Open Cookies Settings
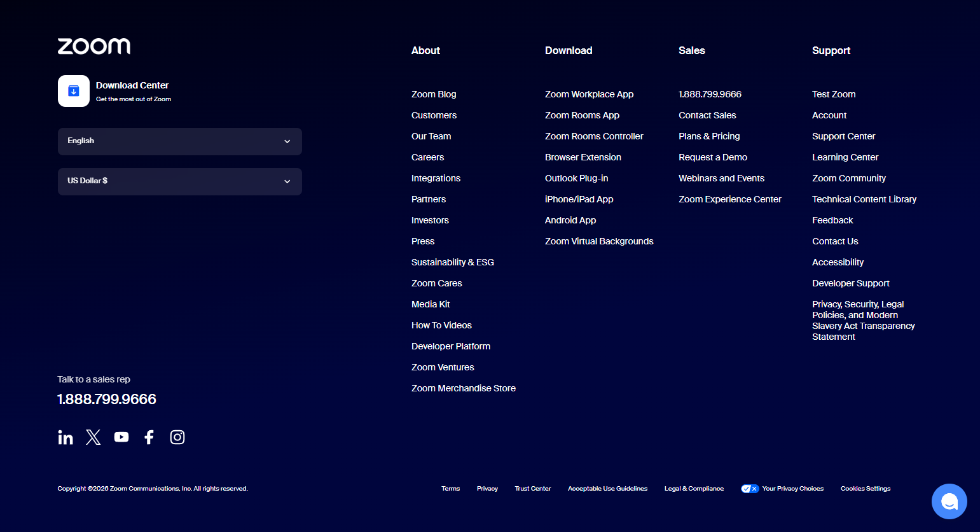The image size is (980, 532). tap(865, 489)
